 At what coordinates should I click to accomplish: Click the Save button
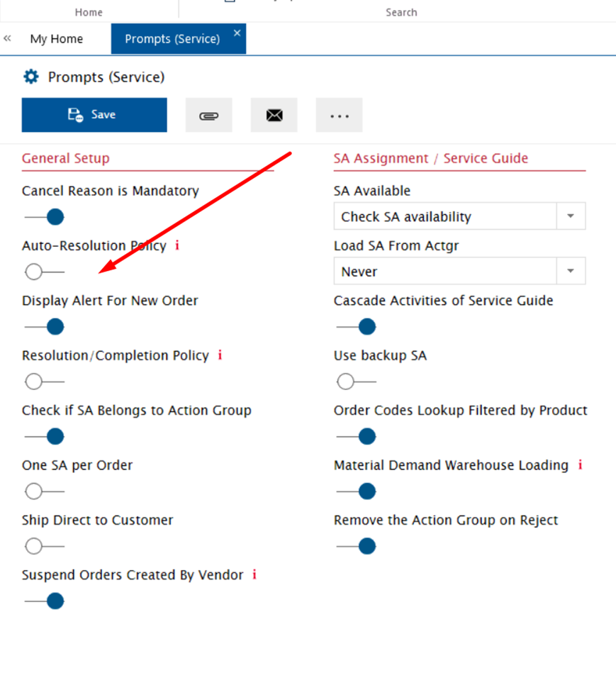click(94, 115)
